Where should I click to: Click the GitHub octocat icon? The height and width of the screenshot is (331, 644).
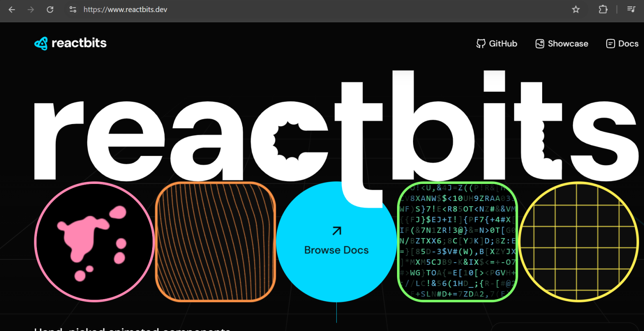[x=481, y=44]
